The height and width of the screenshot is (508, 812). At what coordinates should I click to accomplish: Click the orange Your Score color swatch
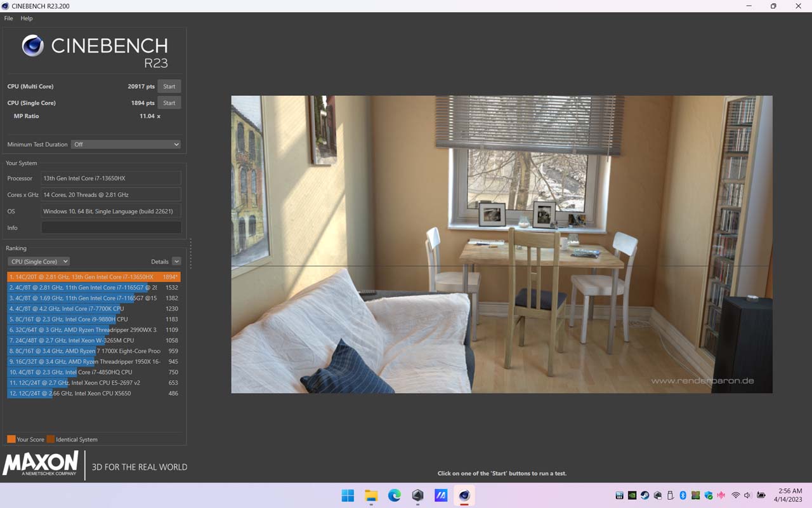(11, 439)
